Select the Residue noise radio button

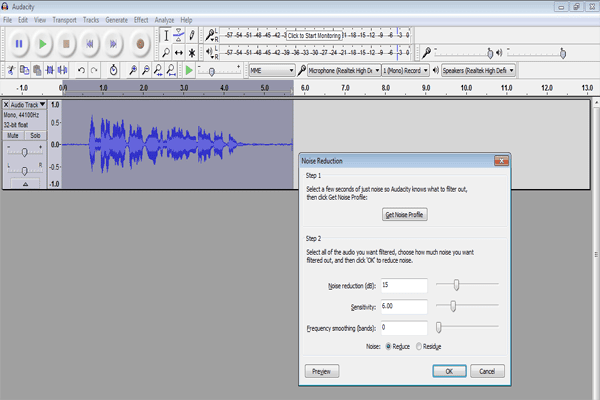[x=419, y=346]
